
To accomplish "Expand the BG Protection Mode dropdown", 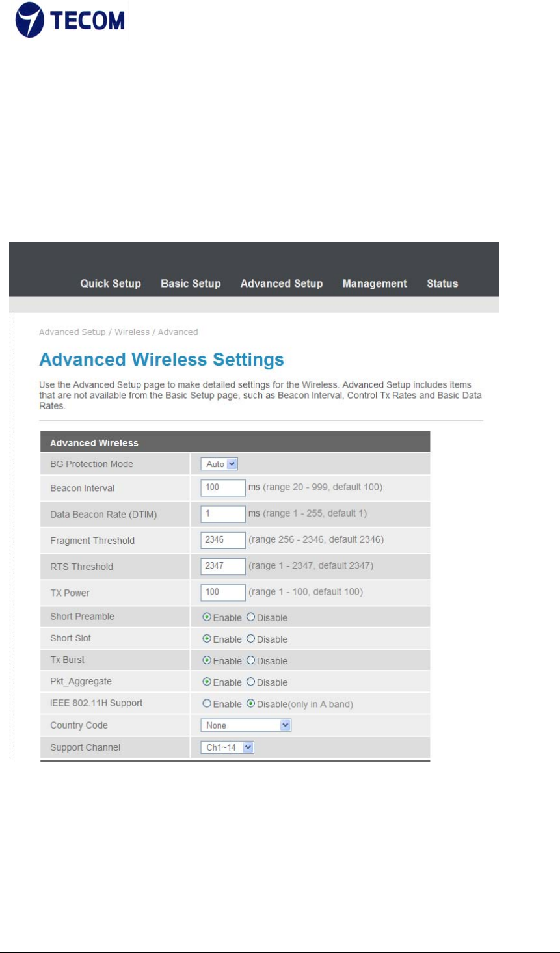I will point(220,464).
